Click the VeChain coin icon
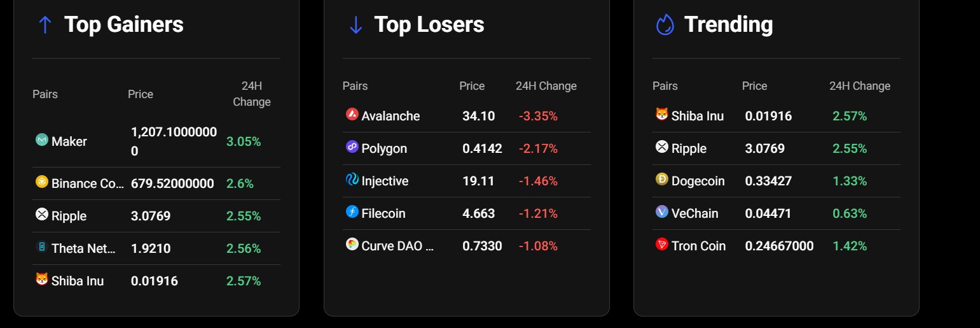980x328 pixels. pyautogui.click(x=661, y=211)
